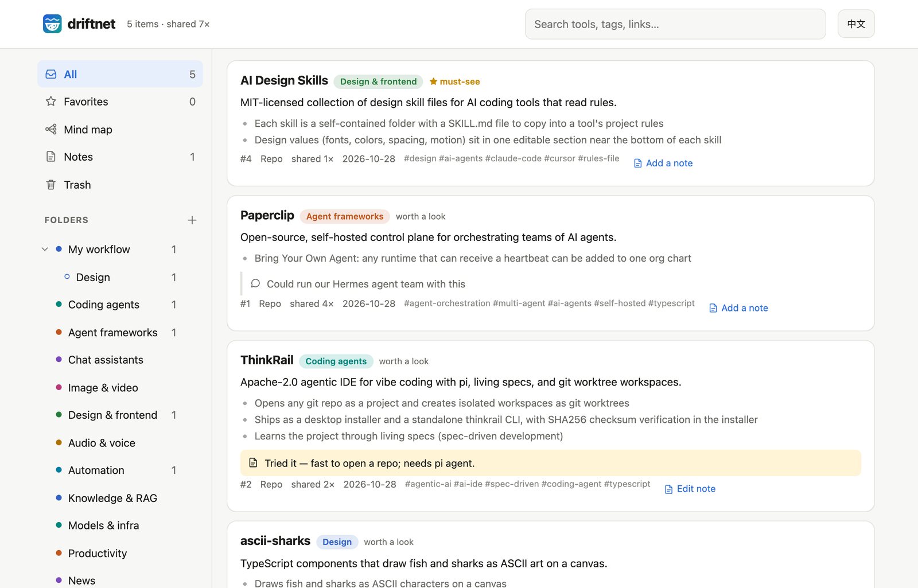
Task: Click the Agent frameworks tag on Paperclip
Action: tap(345, 216)
